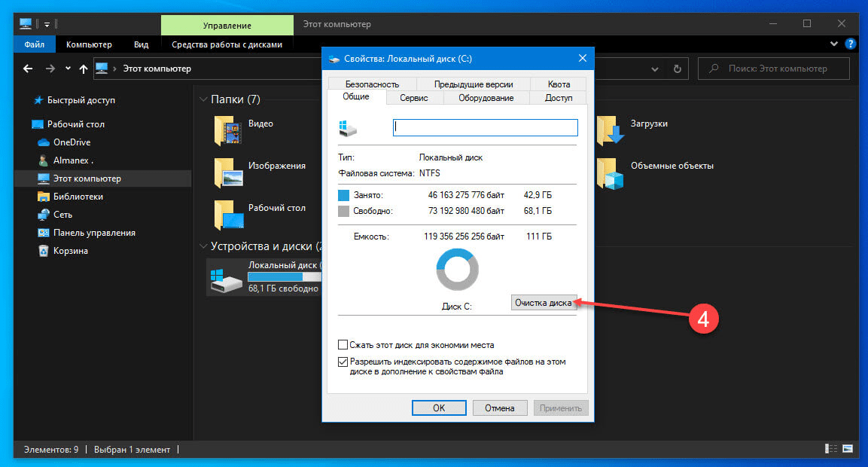Collapse the Устройства и диски group
868x467 pixels.
click(203, 246)
